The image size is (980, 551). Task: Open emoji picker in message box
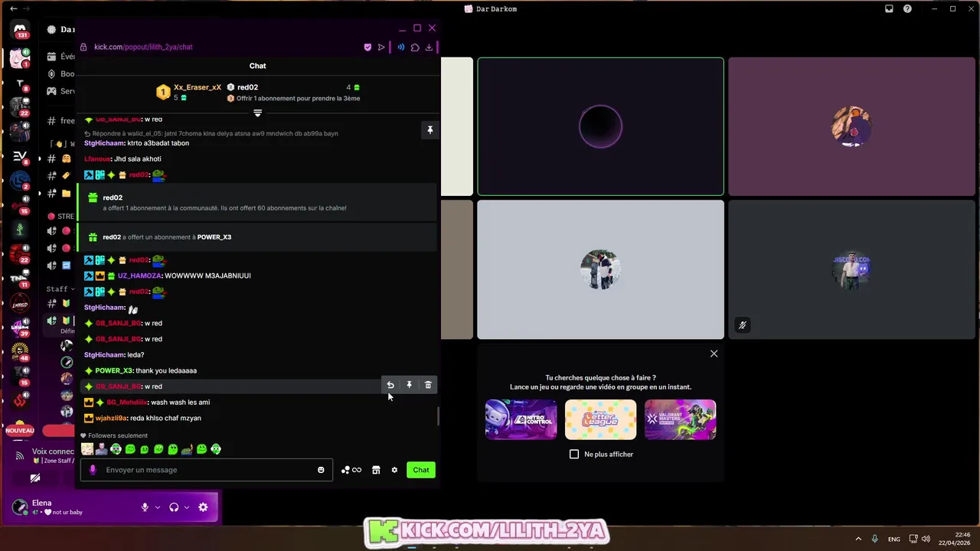pos(321,470)
